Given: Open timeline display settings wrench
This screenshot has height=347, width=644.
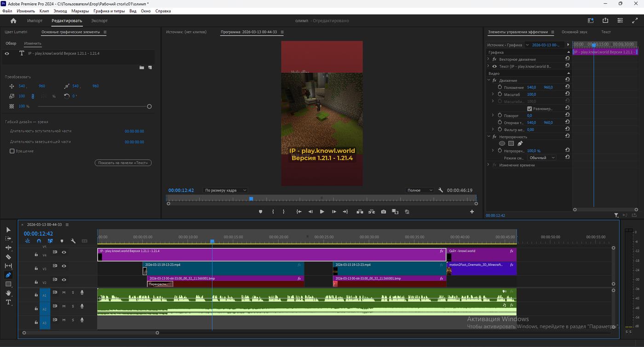Looking at the screenshot, I should [73, 241].
